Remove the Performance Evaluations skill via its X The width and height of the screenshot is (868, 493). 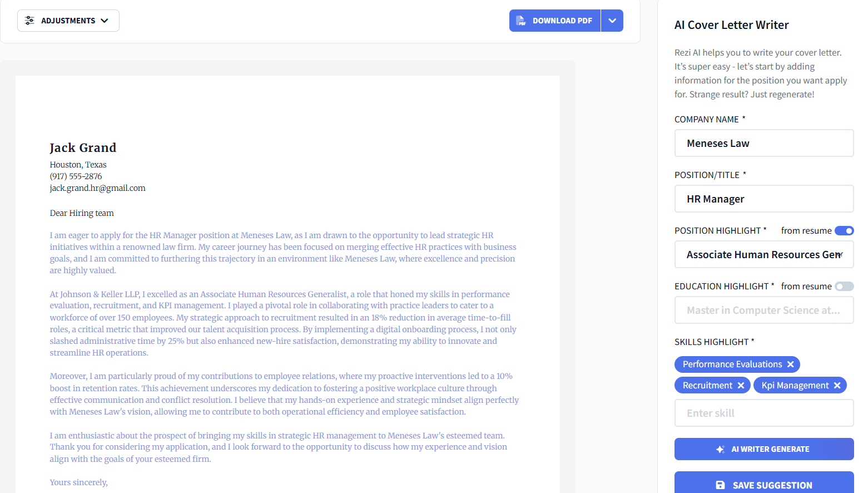pos(791,364)
